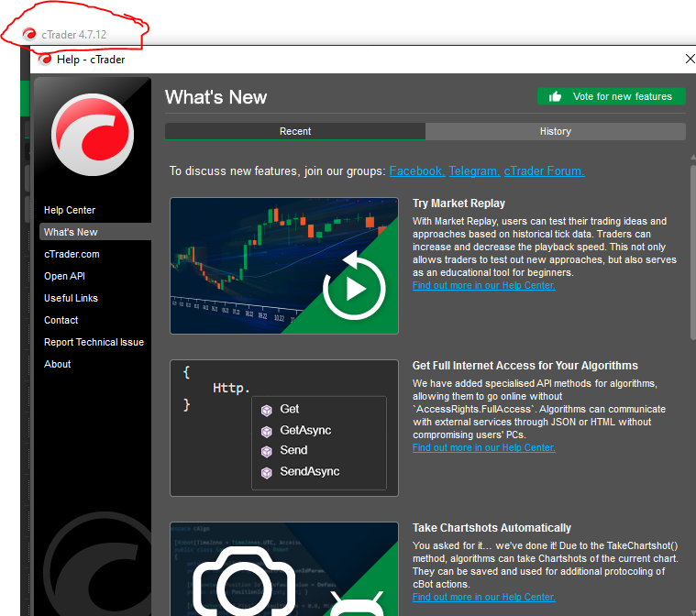Open Report Technical Issue
Viewport: 696px width, 616px height.
(x=94, y=342)
